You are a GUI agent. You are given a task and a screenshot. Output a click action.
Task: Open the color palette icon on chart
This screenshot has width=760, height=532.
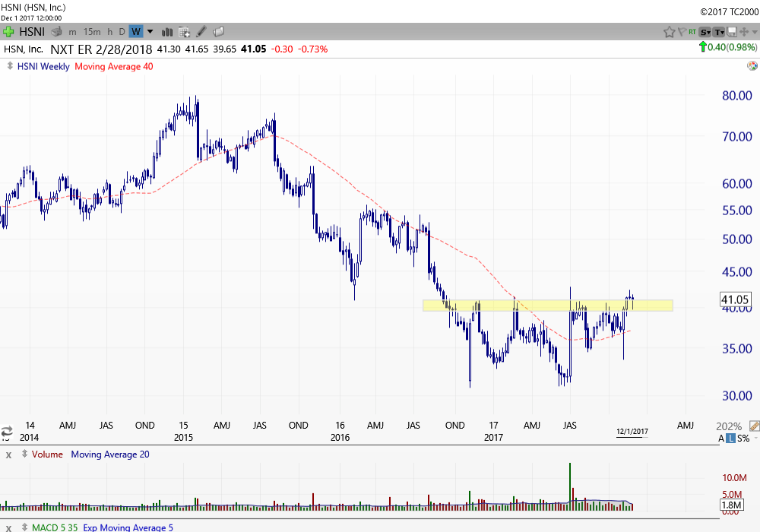(x=752, y=66)
